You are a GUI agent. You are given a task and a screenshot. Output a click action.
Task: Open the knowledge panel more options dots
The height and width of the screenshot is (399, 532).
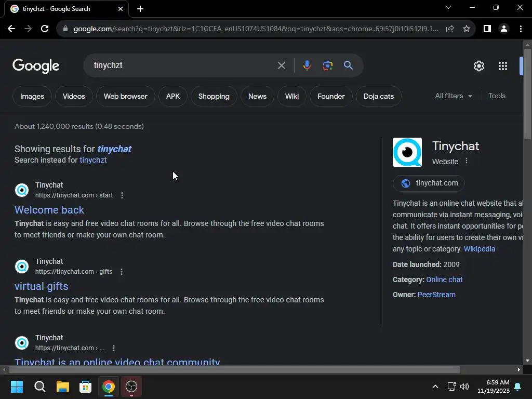[467, 161]
